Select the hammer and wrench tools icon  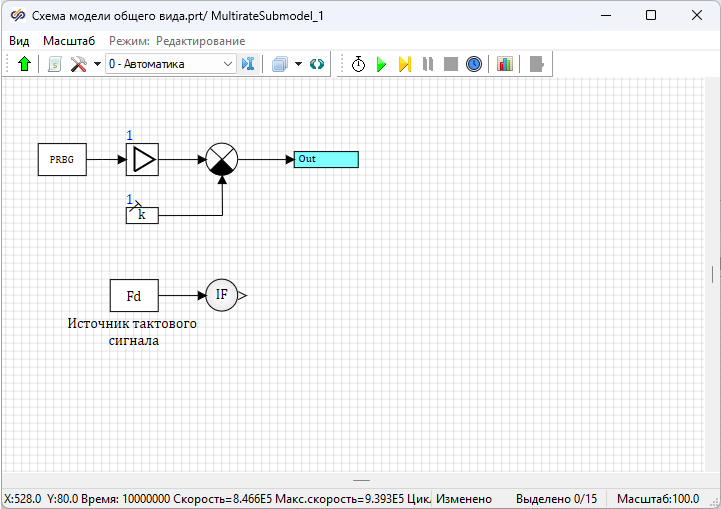pyautogui.click(x=78, y=64)
